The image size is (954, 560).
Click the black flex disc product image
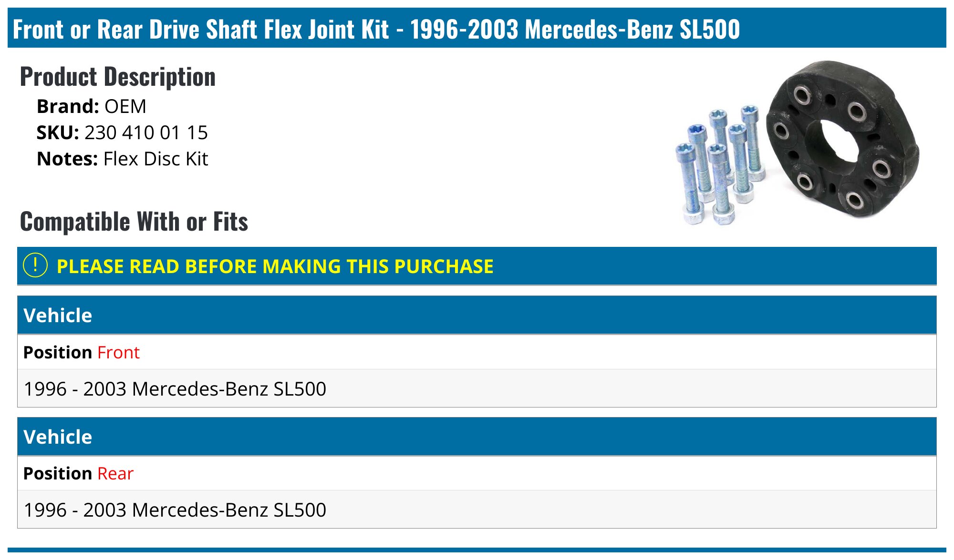[843, 139]
